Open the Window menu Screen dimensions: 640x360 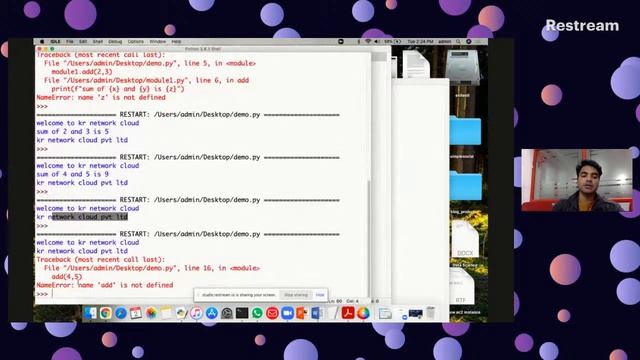point(158,42)
